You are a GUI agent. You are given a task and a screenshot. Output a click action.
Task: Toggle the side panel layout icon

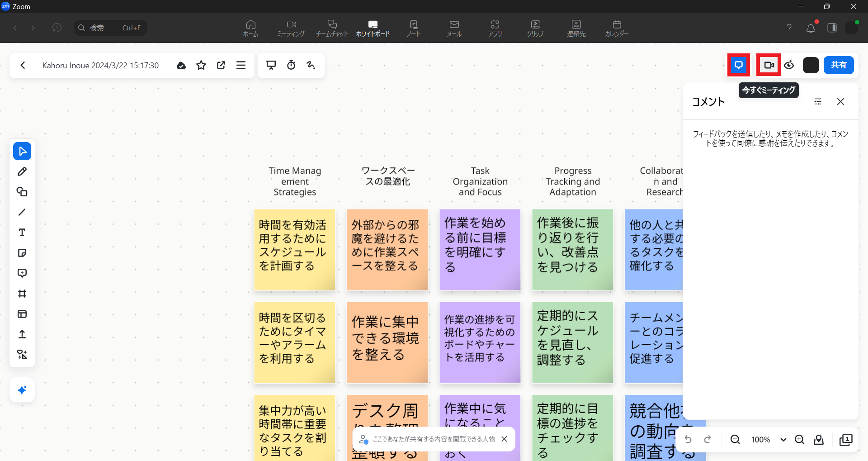coord(832,28)
